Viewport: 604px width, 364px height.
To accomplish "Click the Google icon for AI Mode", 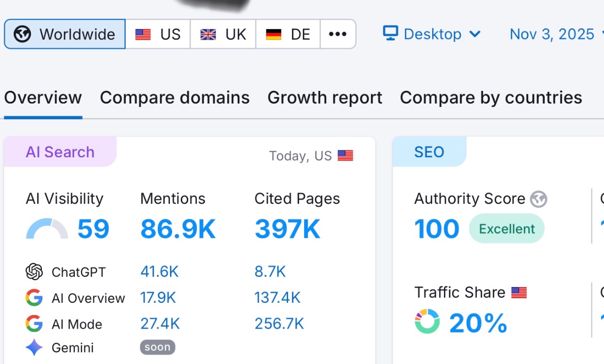I will pos(34,324).
